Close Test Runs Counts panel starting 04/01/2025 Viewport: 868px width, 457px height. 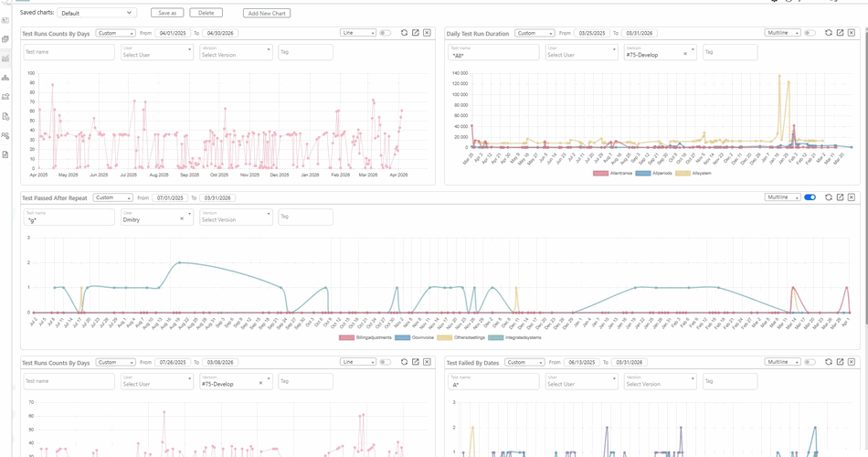coord(427,33)
